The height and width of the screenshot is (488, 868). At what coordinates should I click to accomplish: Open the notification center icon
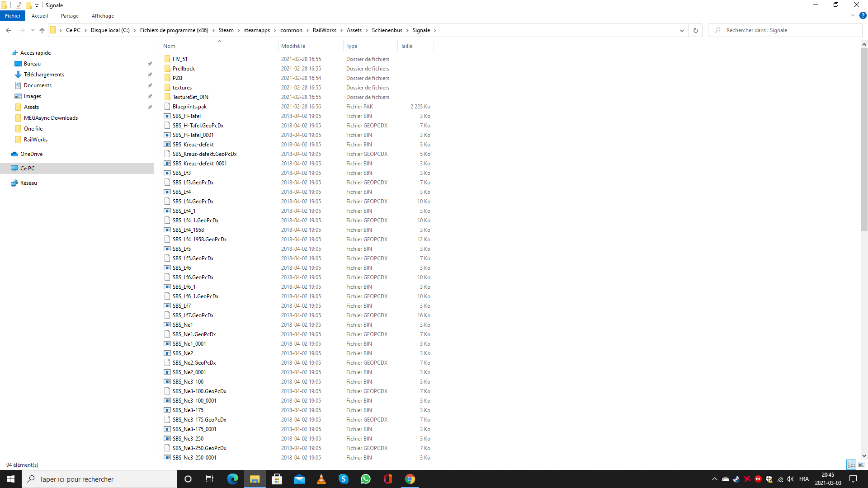853,479
